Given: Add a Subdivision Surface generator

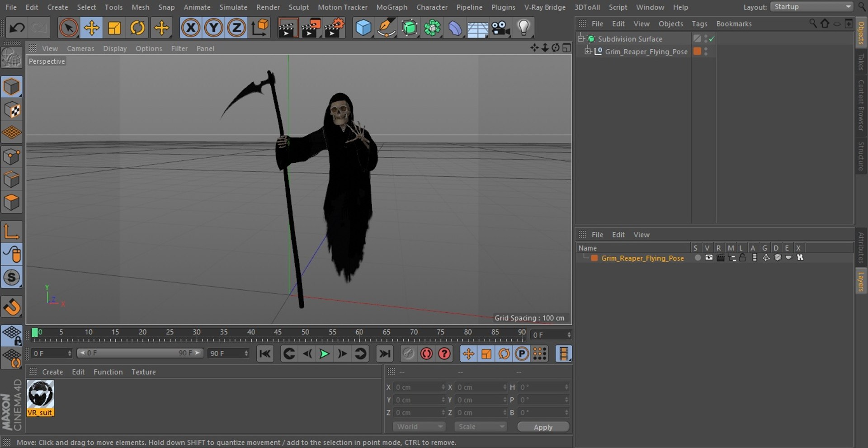Looking at the screenshot, I should tap(410, 28).
